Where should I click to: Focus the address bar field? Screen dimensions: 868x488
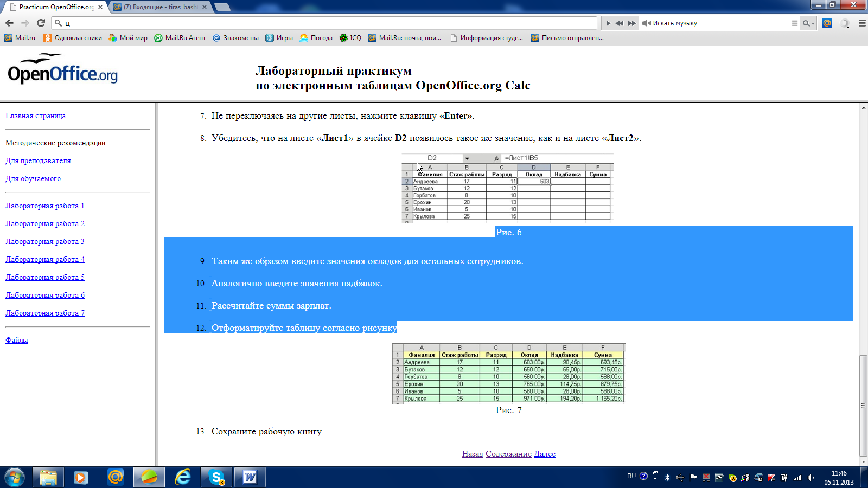pyautogui.click(x=324, y=23)
